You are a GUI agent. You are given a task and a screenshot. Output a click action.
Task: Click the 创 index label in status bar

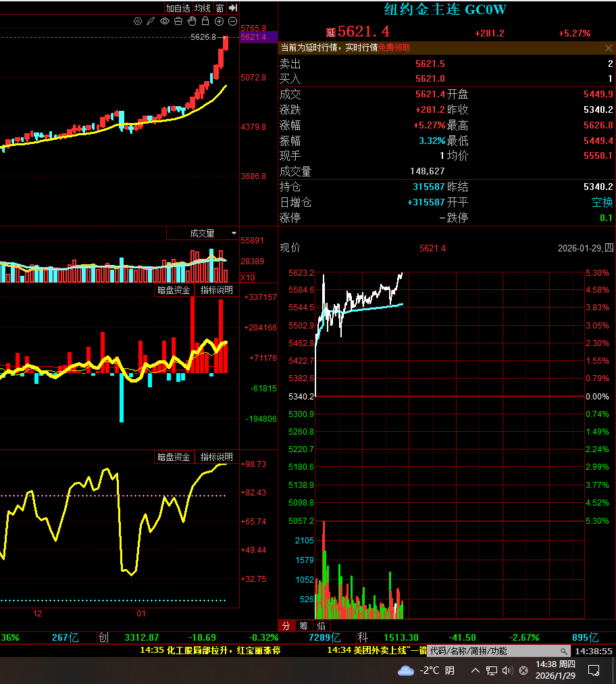click(x=103, y=637)
